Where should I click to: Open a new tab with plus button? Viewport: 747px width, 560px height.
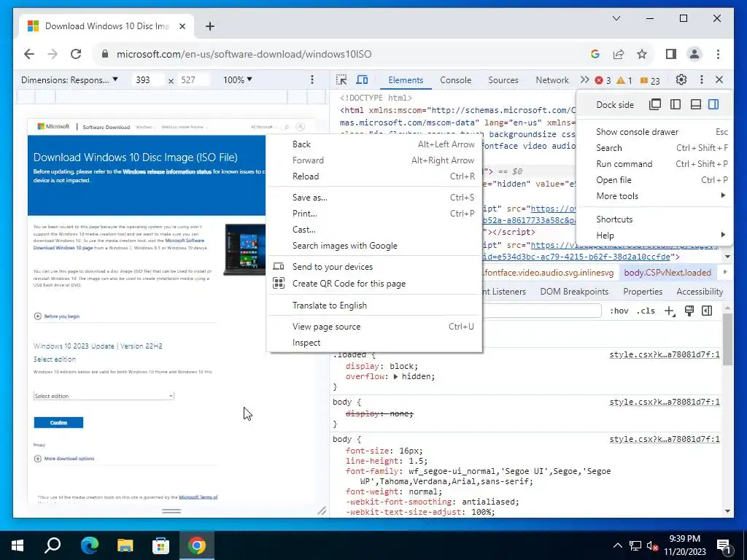tap(210, 26)
